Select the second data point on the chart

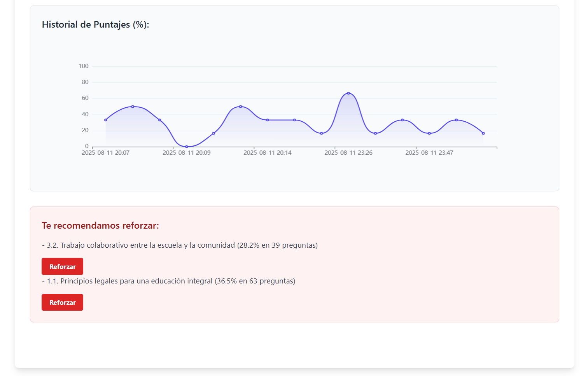click(133, 107)
